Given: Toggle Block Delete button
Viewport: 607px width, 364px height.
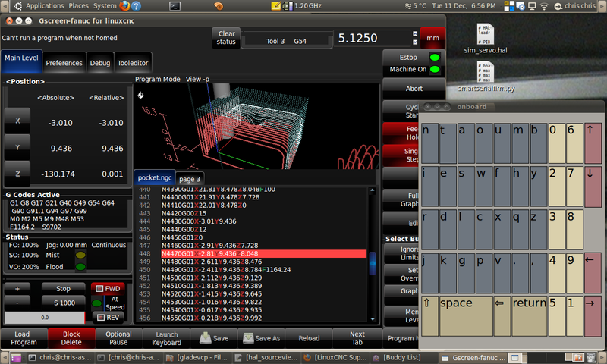Looking at the screenshot, I should point(71,338).
